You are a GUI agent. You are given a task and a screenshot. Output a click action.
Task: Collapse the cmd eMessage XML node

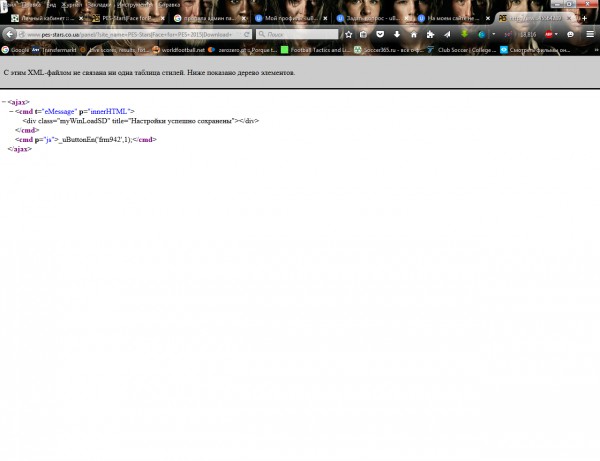(x=11, y=111)
